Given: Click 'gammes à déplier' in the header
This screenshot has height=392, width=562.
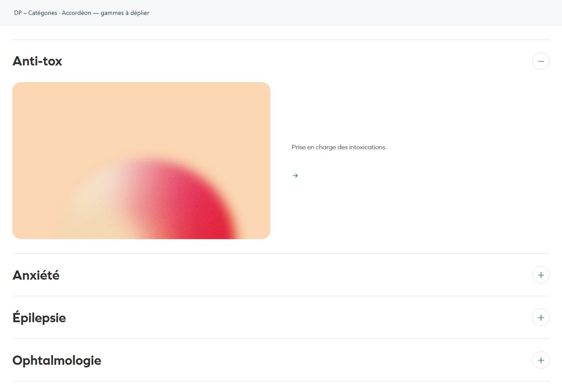Looking at the screenshot, I should click(x=125, y=13).
